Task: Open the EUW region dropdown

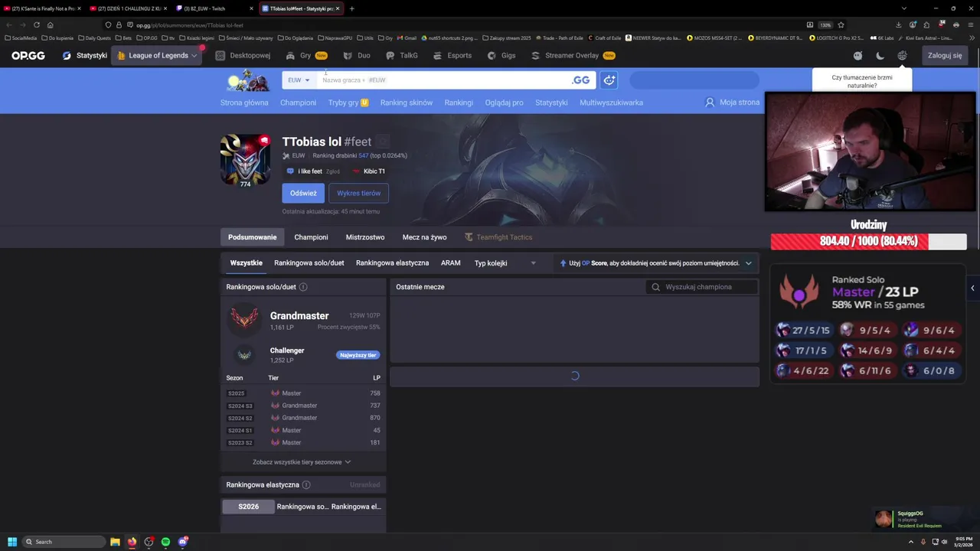Action: click(299, 80)
